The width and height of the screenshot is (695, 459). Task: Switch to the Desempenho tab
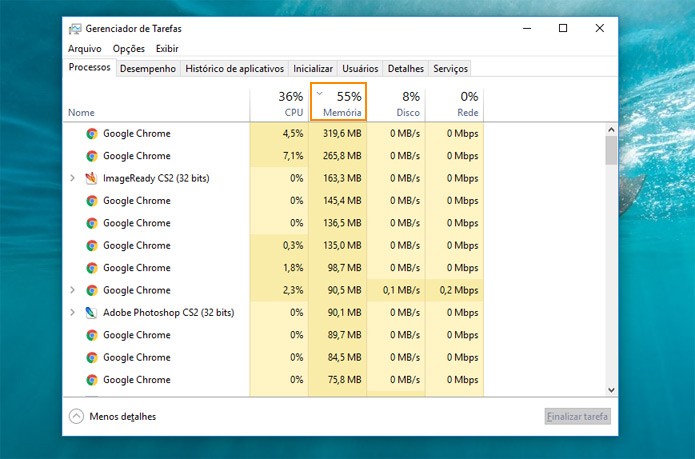click(x=148, y=69)
